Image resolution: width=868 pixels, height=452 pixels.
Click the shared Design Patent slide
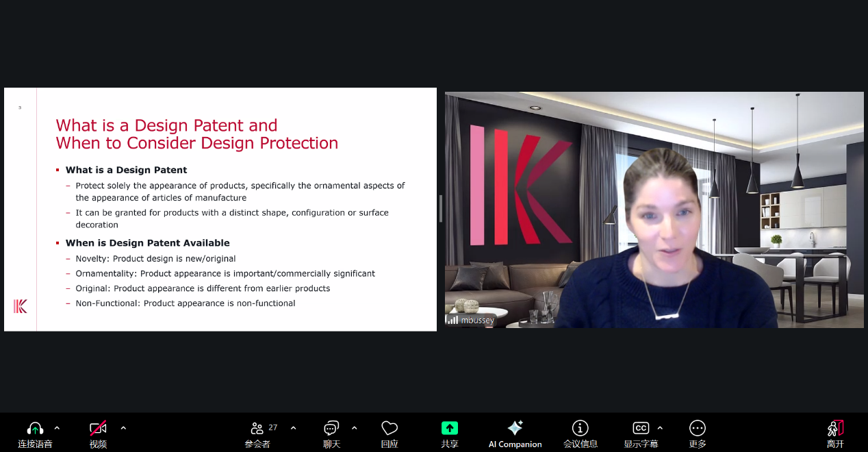point(220,209)
